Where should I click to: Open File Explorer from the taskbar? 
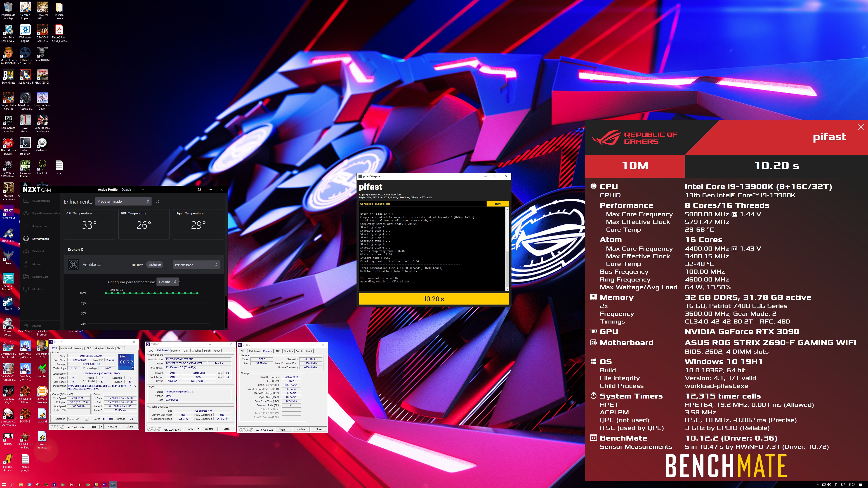tap(21, 485)
